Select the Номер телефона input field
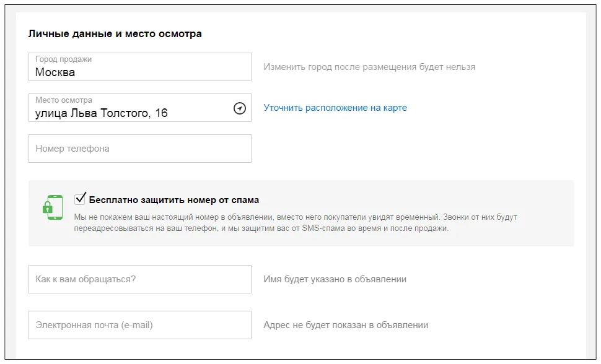 coord(140,149)
